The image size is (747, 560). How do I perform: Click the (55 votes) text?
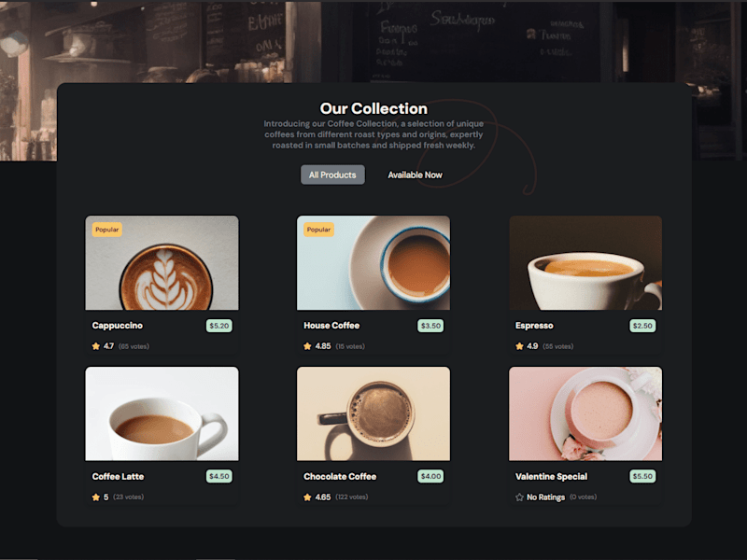(x=557, y=346)
